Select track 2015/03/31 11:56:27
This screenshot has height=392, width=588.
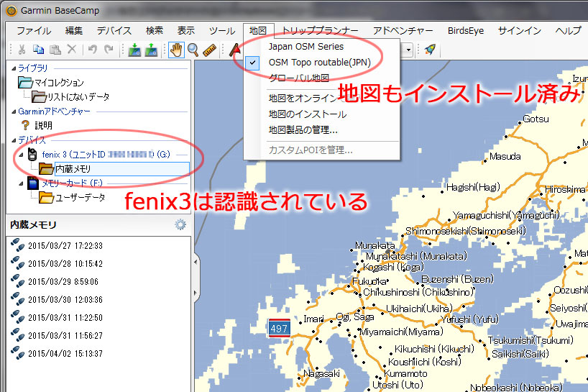[x=65, y=336]
